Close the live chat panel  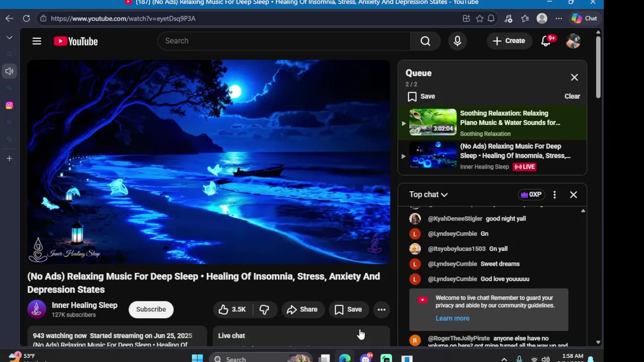(x=573, y=195)
